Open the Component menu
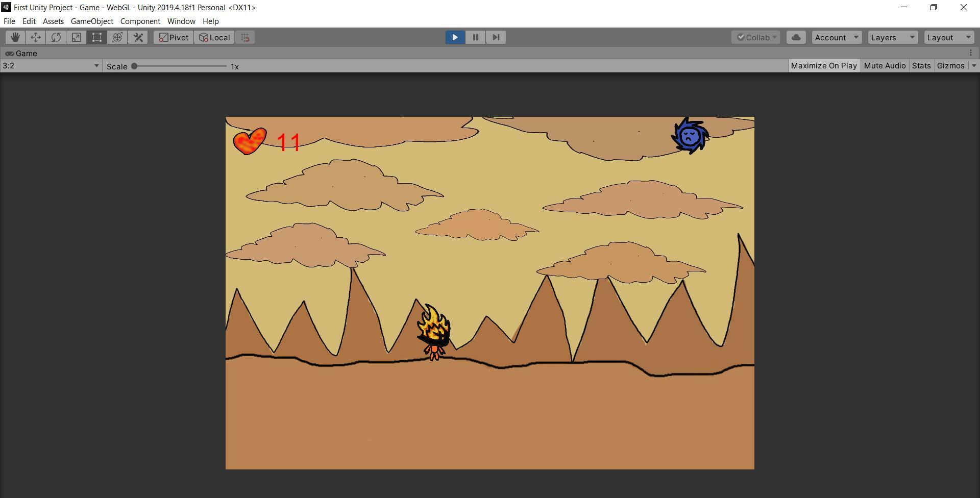 [140, 21]
